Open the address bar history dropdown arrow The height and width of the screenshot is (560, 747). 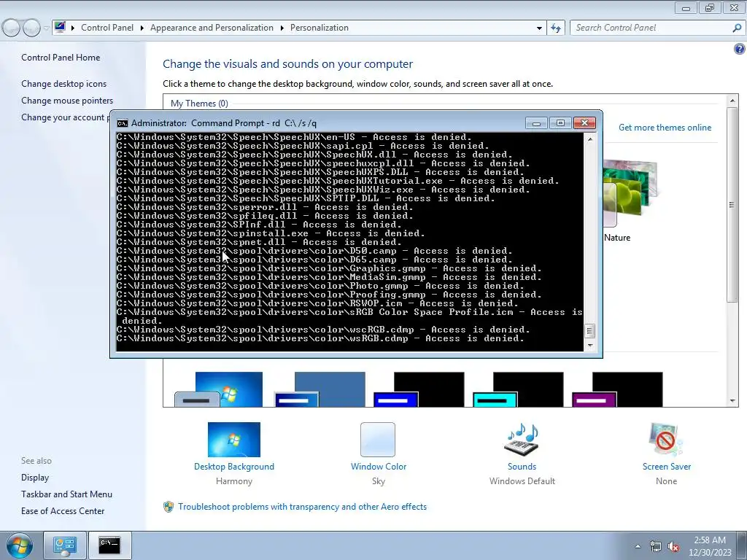[x=539, y=28]
